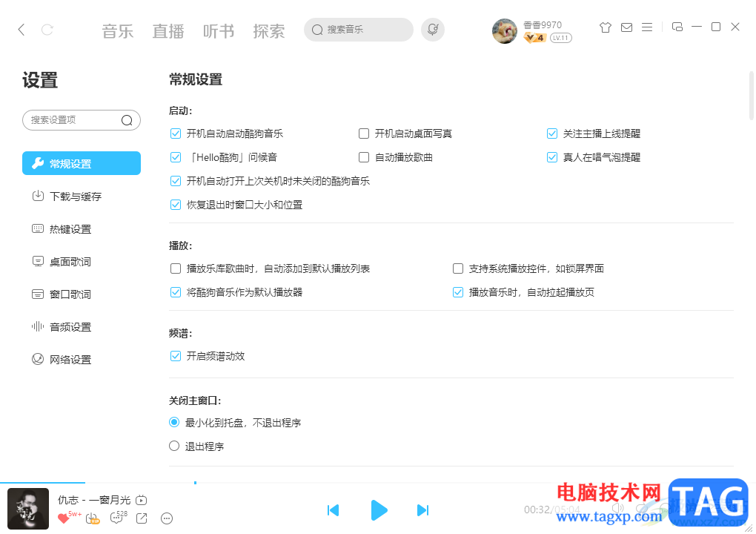Screen dimensions: 756x534
Task: Switch to the 探索 tab
Action: pyautogui.click(x=268, y=31)
